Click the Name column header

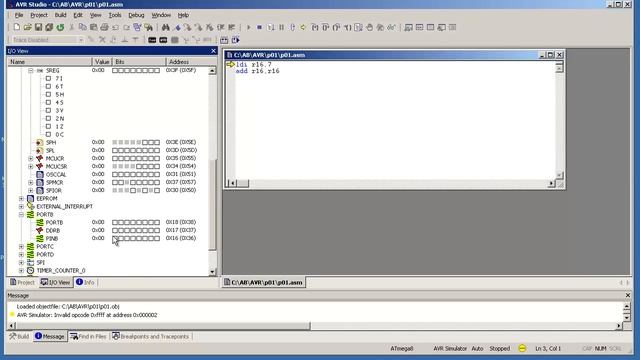(50, 62)
